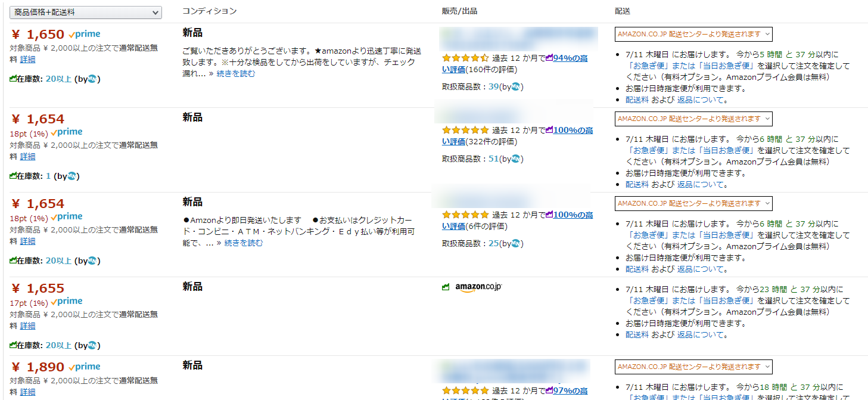Click the 配送料 link in the amazon.co.jp offer row

click(x=637, y=335)
